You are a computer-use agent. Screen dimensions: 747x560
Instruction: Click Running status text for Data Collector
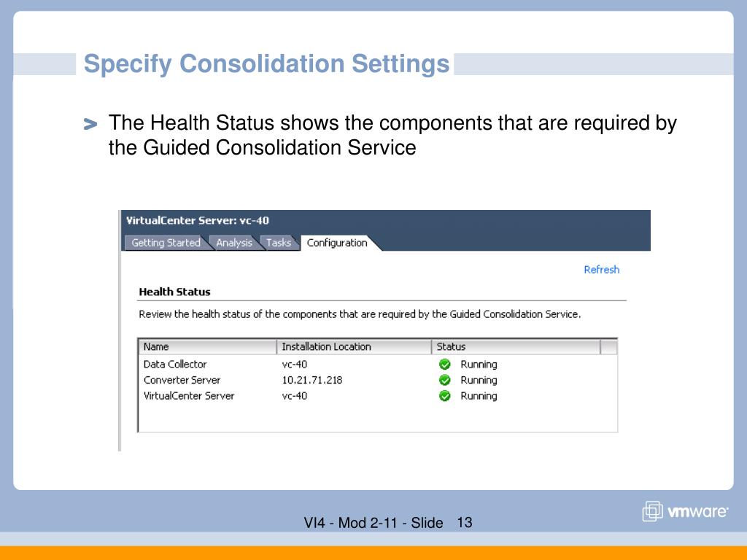[479, 365]
